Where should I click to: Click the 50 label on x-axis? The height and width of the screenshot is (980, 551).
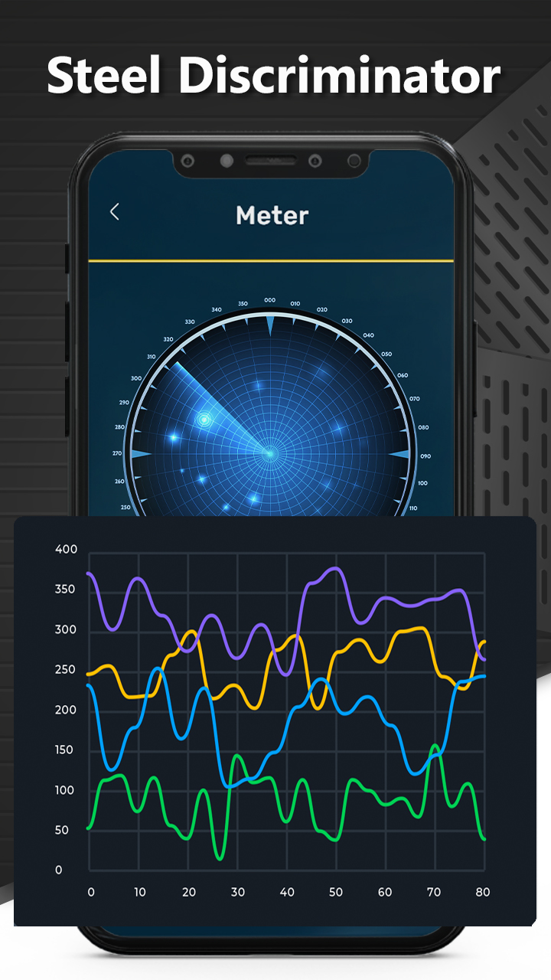coord(335,892)
